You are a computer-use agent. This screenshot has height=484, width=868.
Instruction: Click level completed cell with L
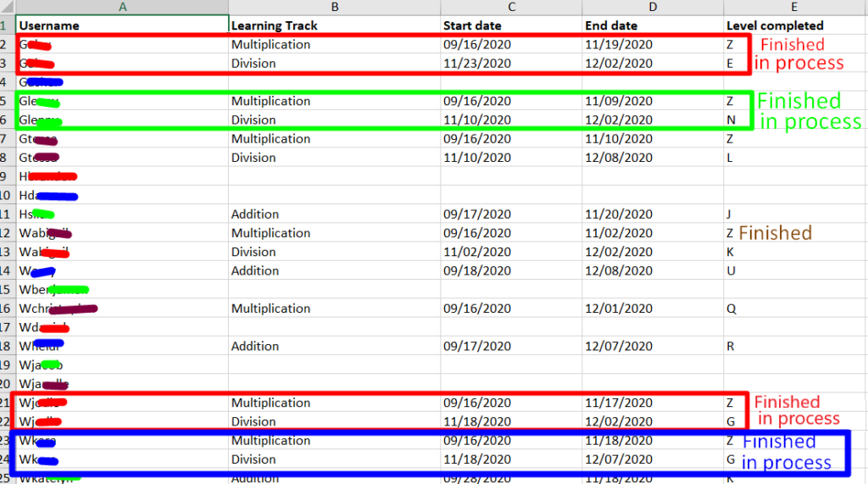[795, 158]
